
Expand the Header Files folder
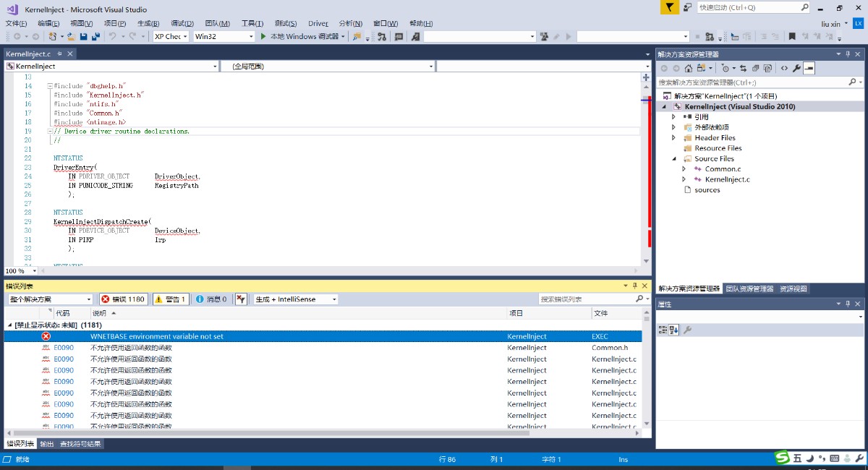pos(674,137)
